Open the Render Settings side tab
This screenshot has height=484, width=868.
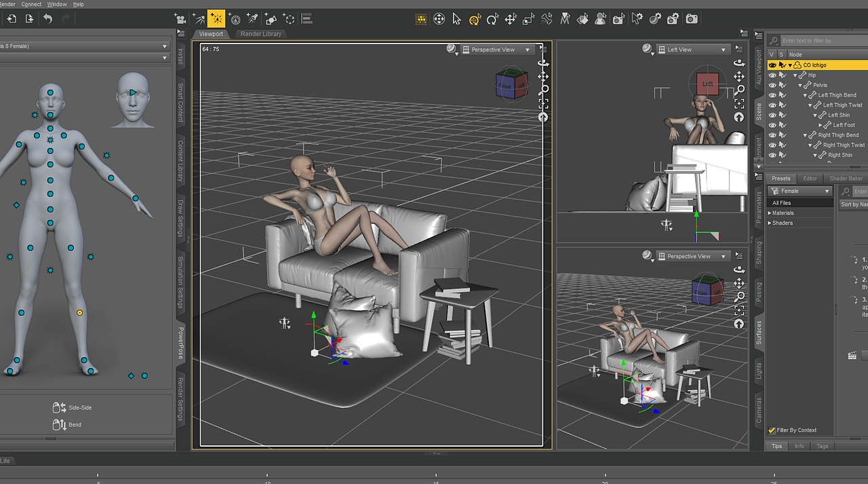pyautogui.click(x=180, y=399)
